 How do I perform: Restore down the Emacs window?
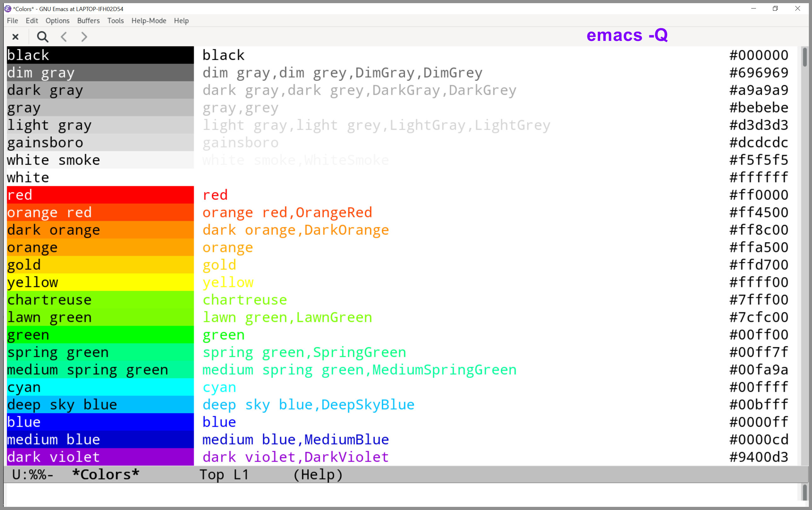point(775,8)
